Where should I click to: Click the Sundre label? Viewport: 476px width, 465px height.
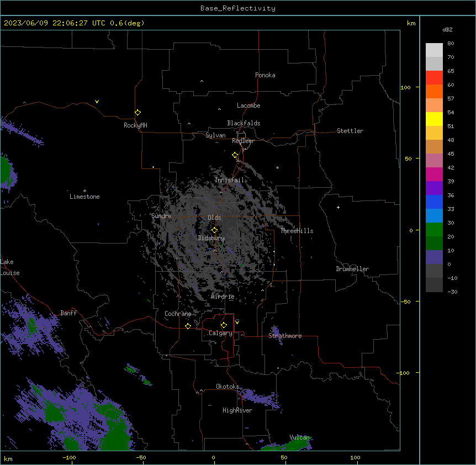coord(161,216)
